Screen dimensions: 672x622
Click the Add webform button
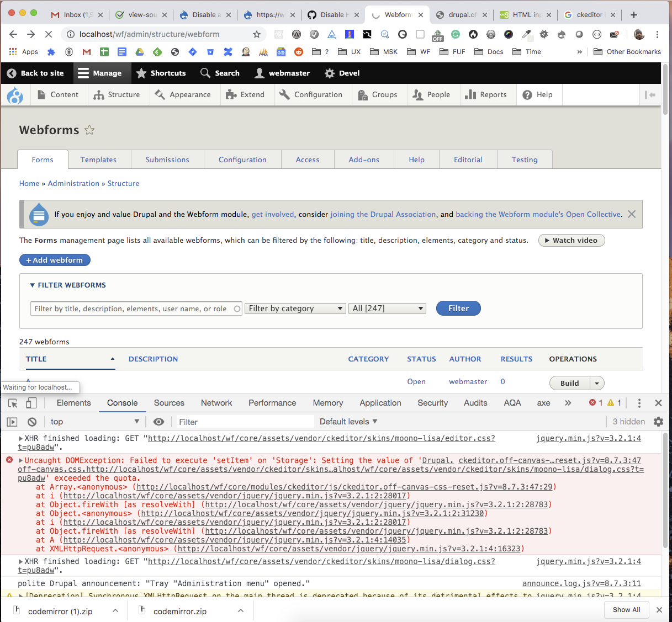pos(55,260)
